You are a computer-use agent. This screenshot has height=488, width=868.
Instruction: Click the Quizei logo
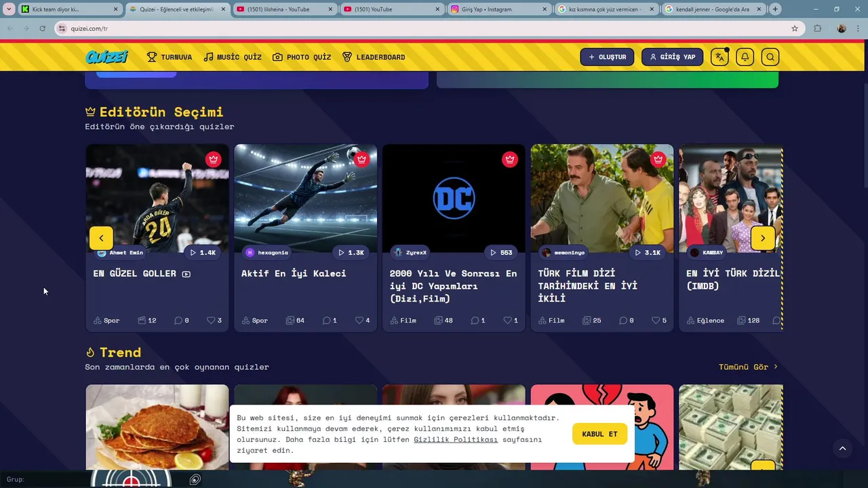tap(107, 57)
